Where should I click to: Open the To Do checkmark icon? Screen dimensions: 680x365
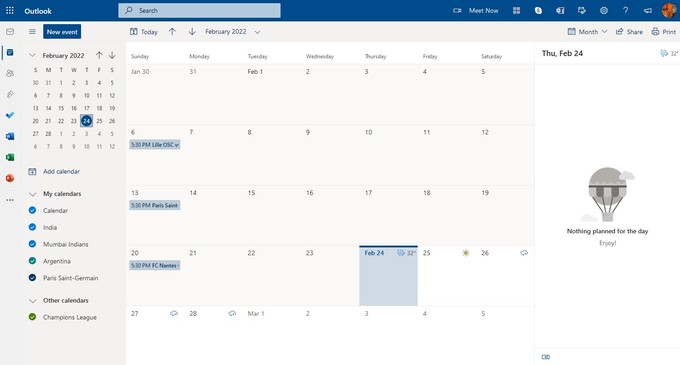click(x=10, y=115)
